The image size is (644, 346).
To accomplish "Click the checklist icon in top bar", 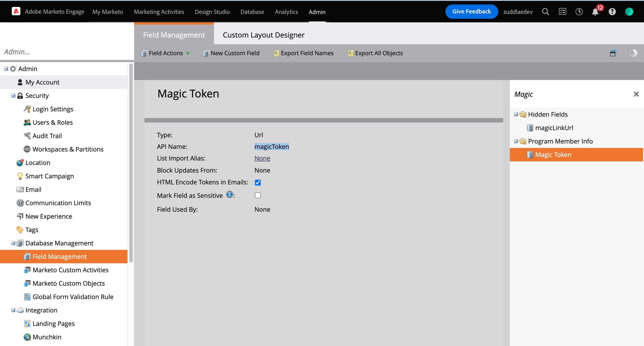I will tap(562, 12).
